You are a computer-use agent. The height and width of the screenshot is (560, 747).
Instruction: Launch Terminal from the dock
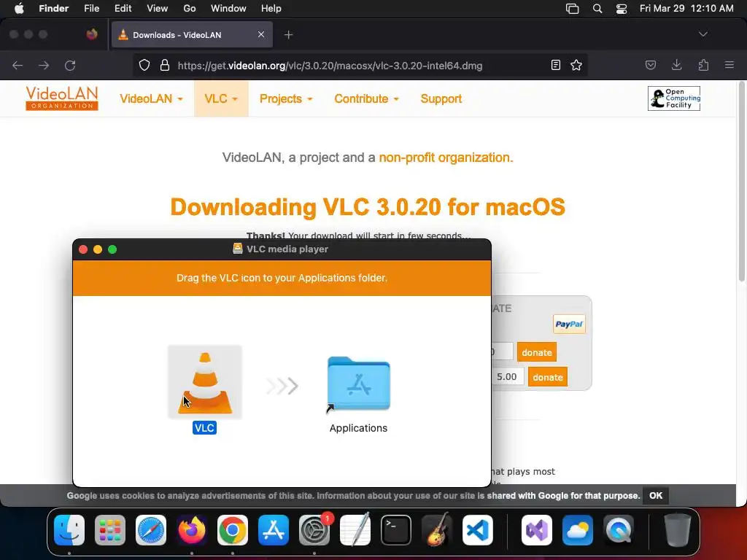396,530
